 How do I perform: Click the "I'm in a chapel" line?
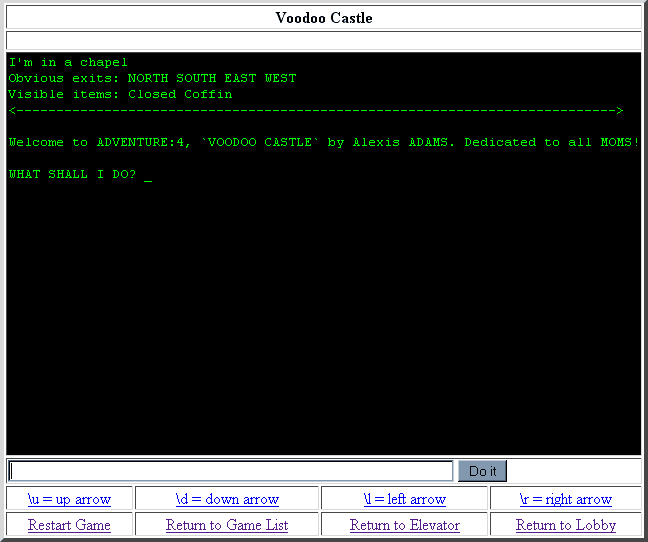68,62
